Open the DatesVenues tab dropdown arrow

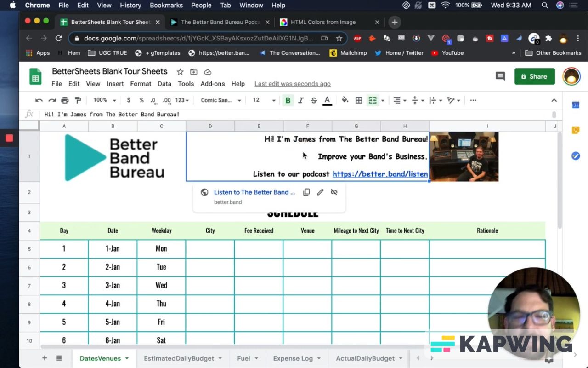tap(127, 358)
